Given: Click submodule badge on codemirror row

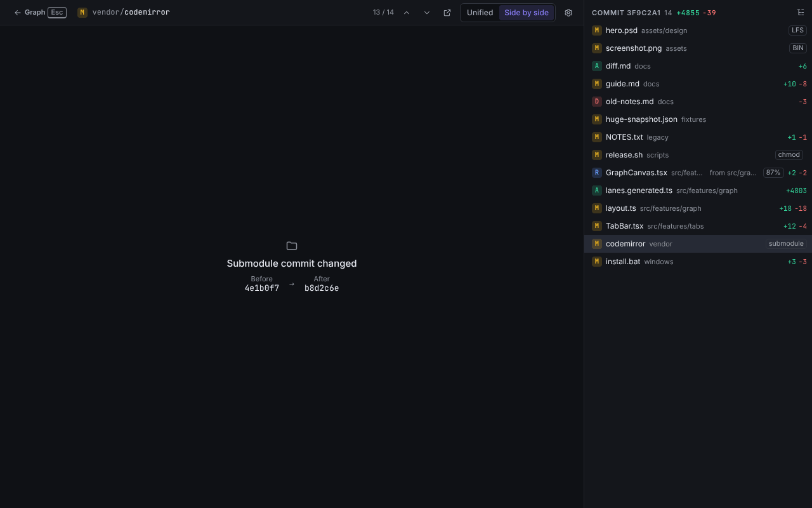Looking at the screenshot, I should click(x=786, y=244).
